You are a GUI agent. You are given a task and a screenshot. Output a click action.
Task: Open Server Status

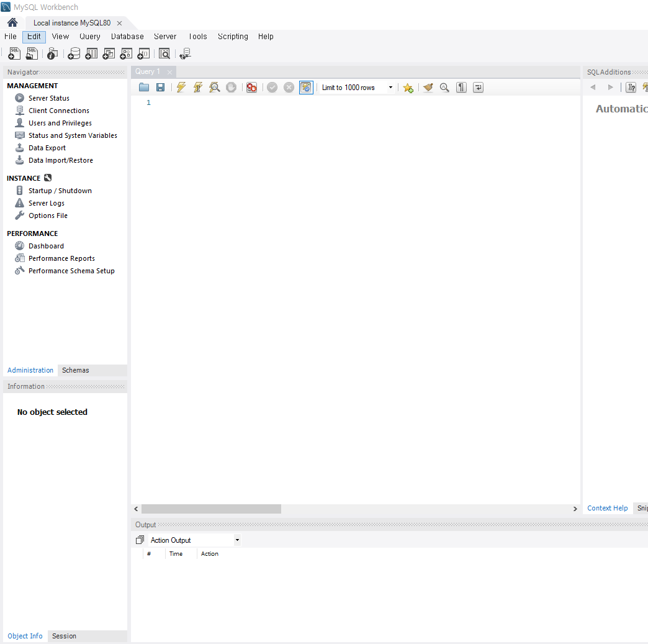coord(49,98)
